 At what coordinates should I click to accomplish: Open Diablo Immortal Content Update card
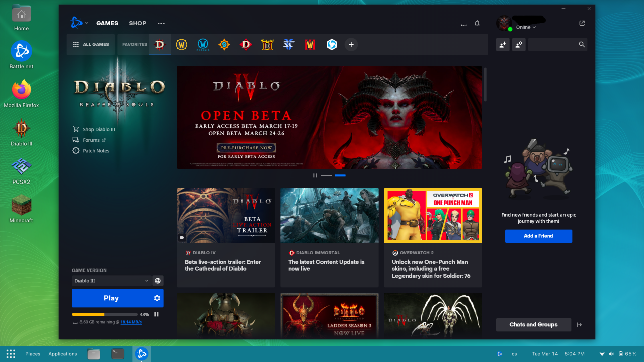(330, 237)
